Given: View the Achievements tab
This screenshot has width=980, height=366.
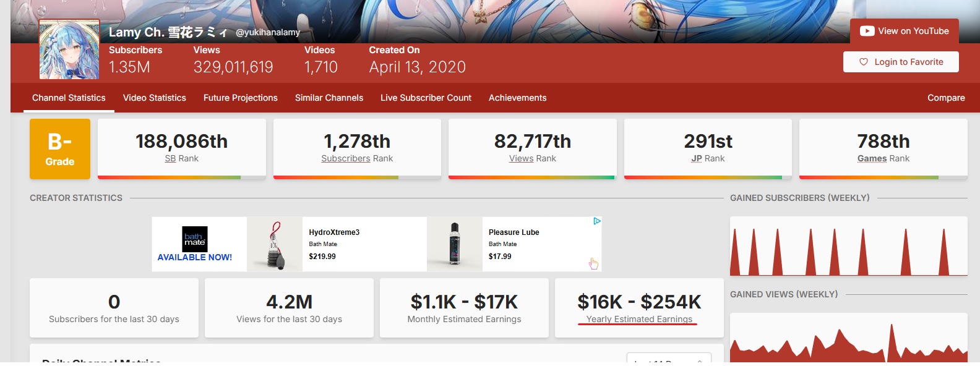Looking at the screenshot, I should point(518,98).
